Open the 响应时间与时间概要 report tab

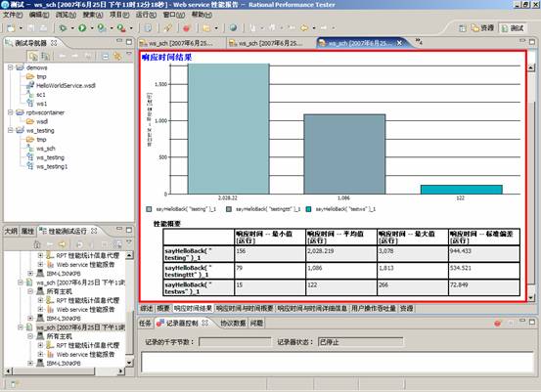tap(245, 308)
